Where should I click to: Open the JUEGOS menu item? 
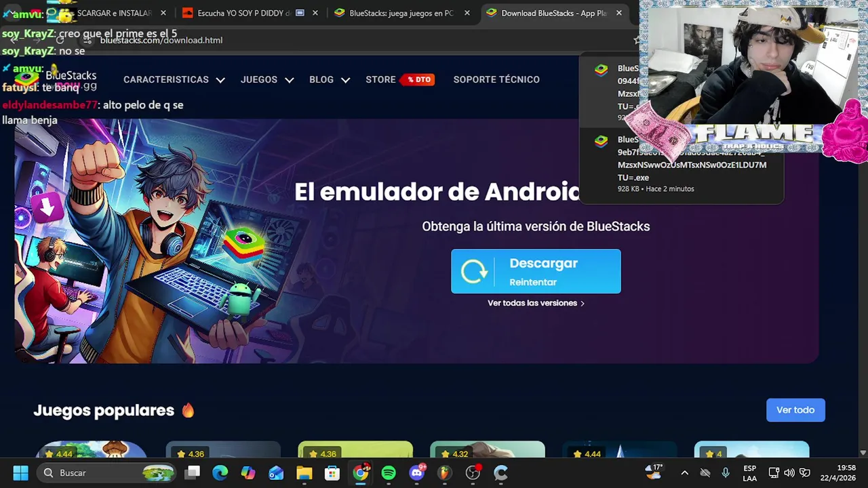click(259, 79)
